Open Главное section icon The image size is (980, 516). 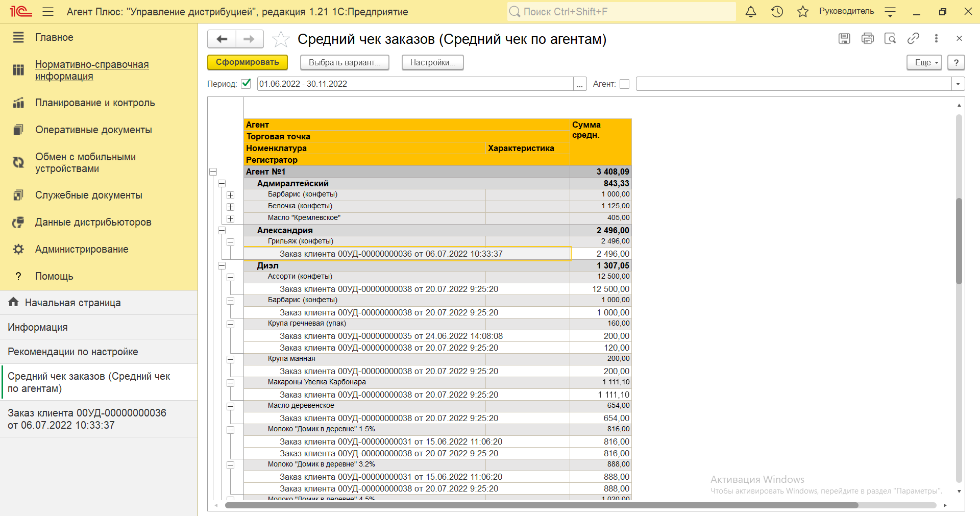(x=18, y=37)
